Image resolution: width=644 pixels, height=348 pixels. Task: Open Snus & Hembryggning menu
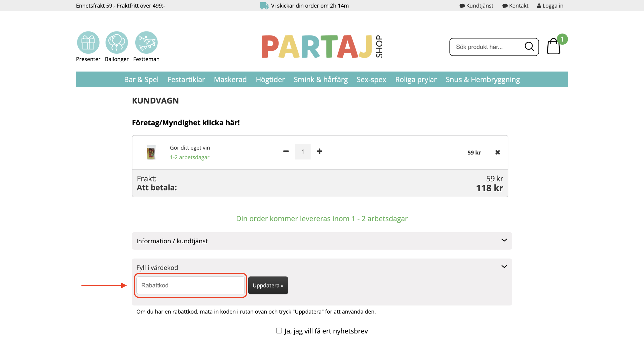pos(482,80)
